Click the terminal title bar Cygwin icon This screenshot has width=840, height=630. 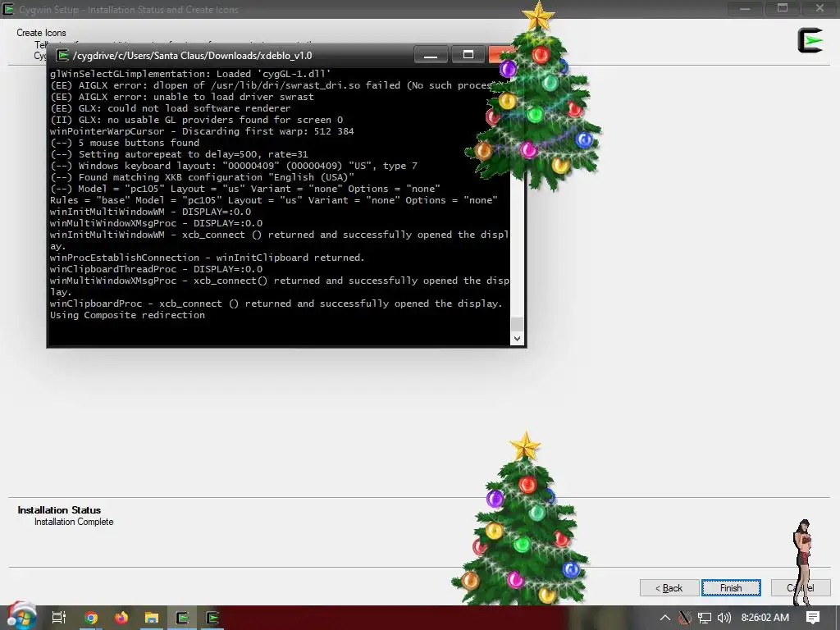pyautogui.click(x=63, y=55)
